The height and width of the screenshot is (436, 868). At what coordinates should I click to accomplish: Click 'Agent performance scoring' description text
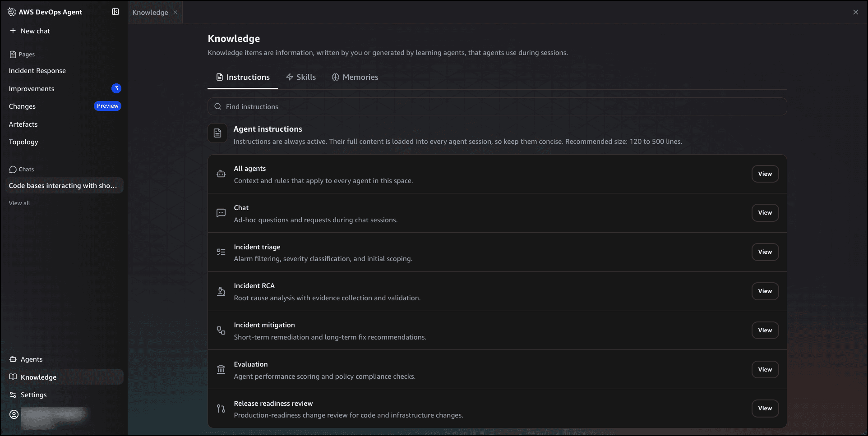[325, 376]
